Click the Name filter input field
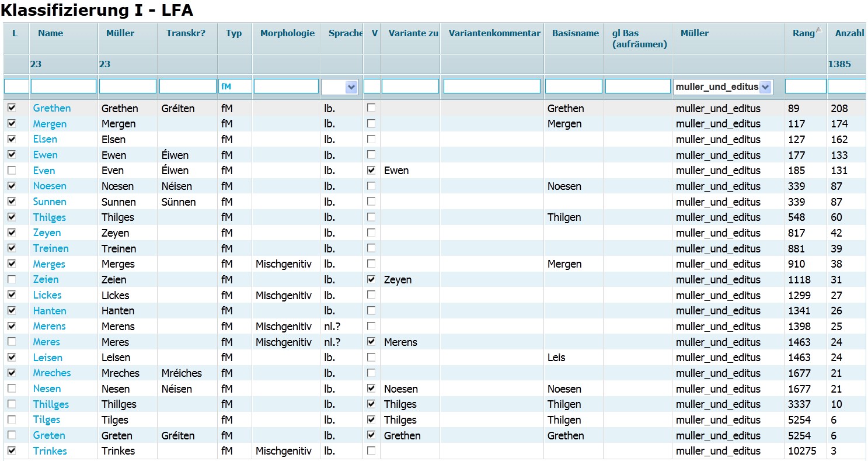The height and width of the screenshot is (461, 868). 64,86
